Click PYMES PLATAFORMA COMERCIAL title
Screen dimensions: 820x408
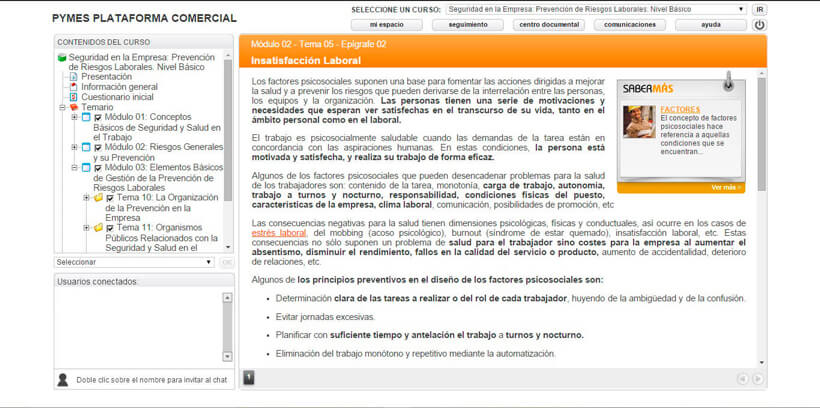tap(144, 18)
